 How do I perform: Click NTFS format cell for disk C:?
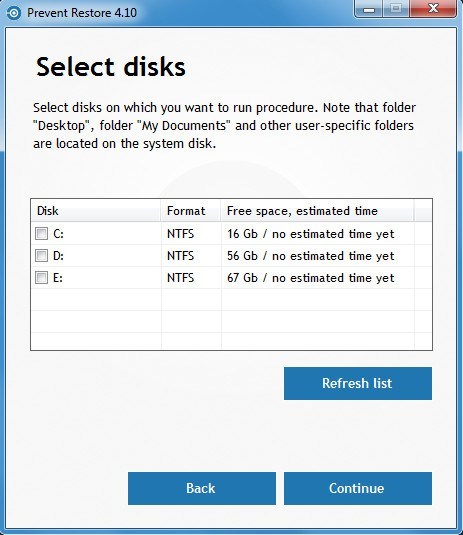coord(180,234)
